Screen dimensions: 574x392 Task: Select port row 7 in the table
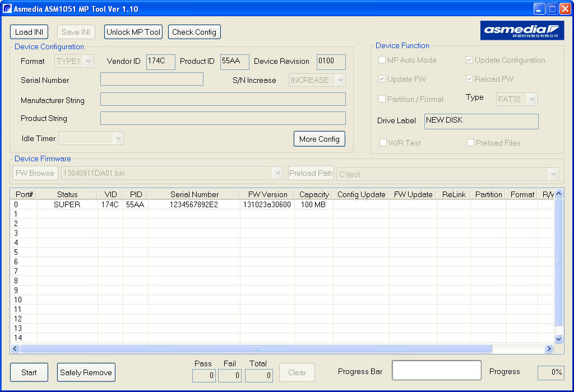[x=283, y=271]
